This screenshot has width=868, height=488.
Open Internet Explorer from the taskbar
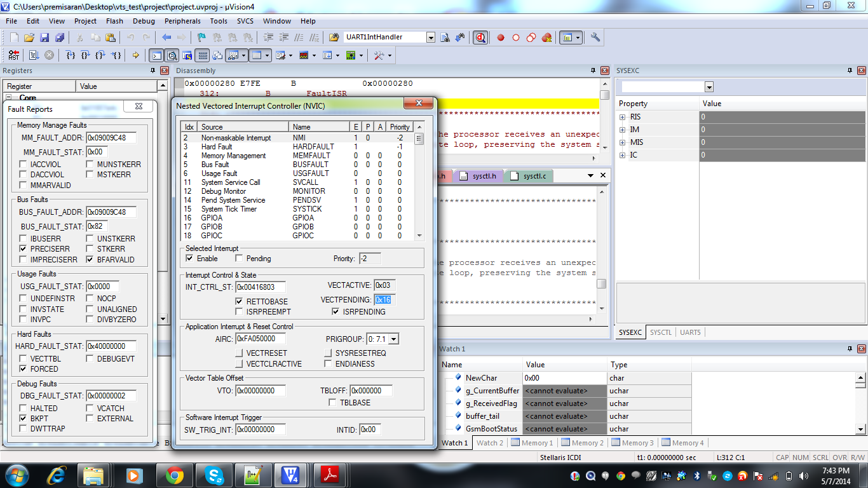pos(57,475)
